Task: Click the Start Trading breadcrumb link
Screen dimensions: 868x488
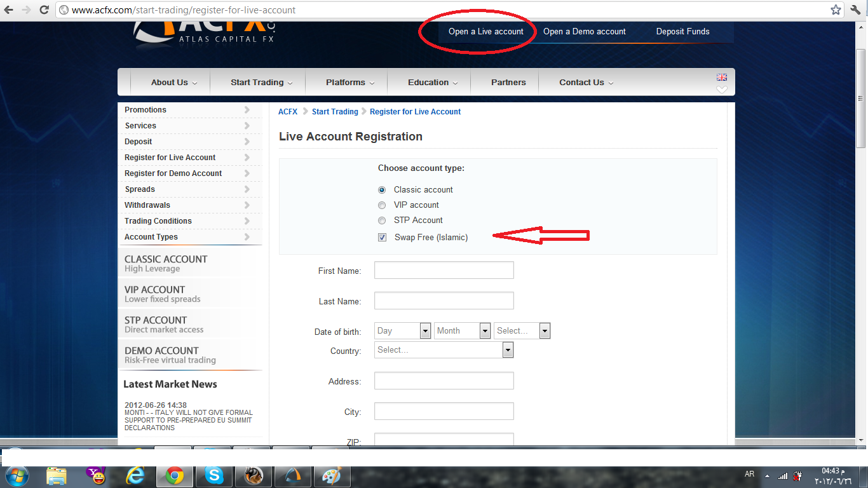Action: click(x=335, y=112)
